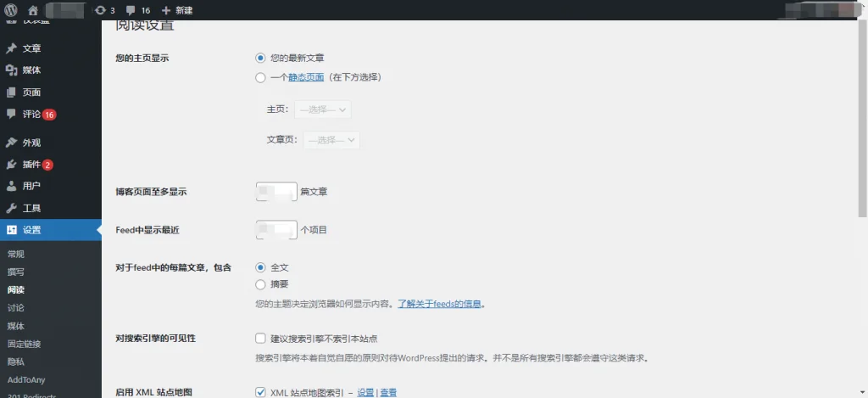The height and width of the screenshot is (398, 868).
Task: Open the sitemap 查看 link
Action: [388, 392]
